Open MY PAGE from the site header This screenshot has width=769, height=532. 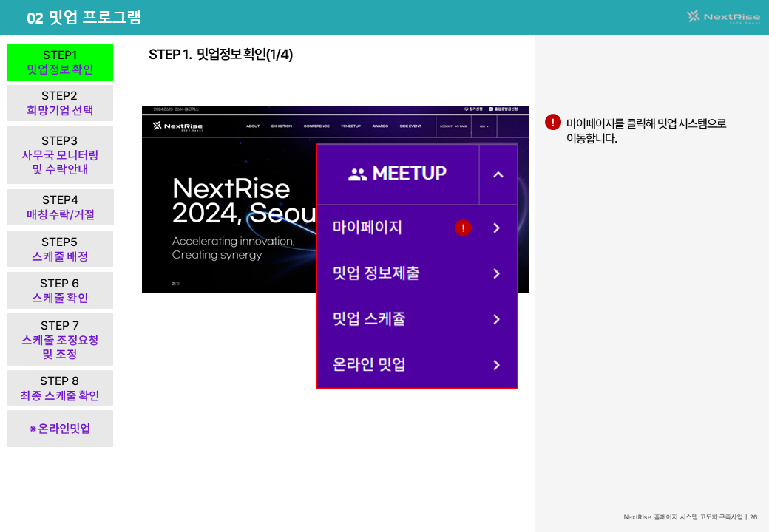click(x=461, y=126)
